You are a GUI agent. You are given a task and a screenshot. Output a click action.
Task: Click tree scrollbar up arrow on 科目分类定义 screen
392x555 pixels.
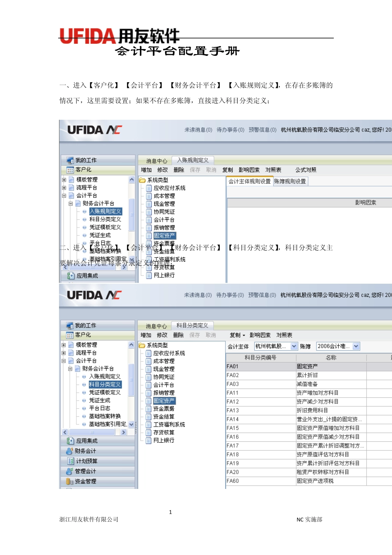(x=131, y=345)
